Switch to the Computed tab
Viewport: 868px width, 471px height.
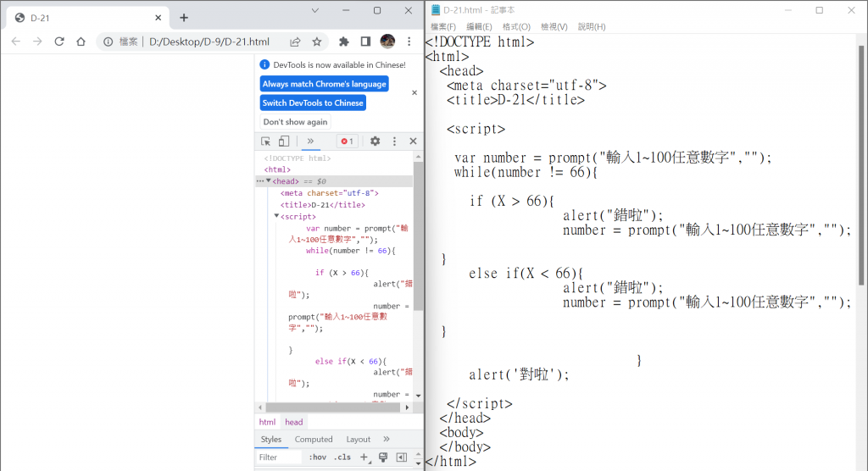(x=314, y=440)
